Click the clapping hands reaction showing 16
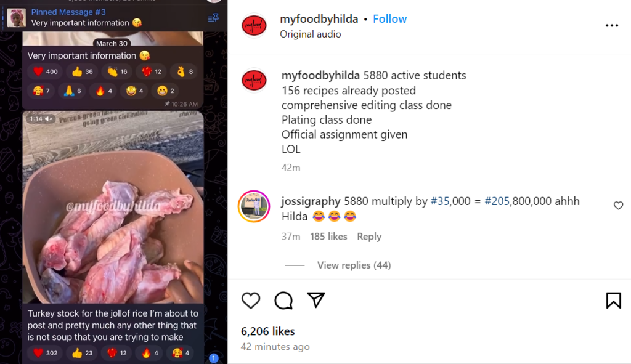Viewport: 631px width, 364px height. (x=117, y=71)
